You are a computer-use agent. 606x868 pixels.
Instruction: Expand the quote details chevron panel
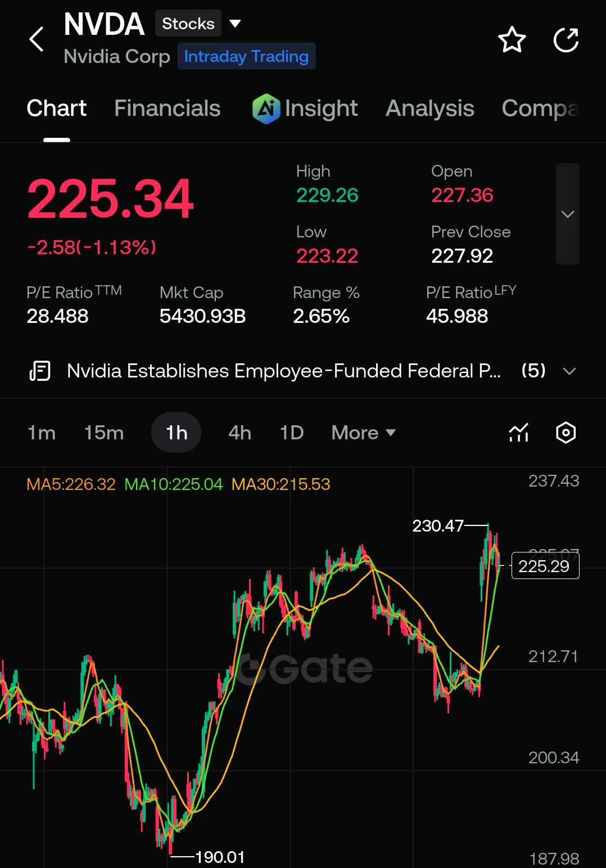pyautogui.click(x=567, y=214)
